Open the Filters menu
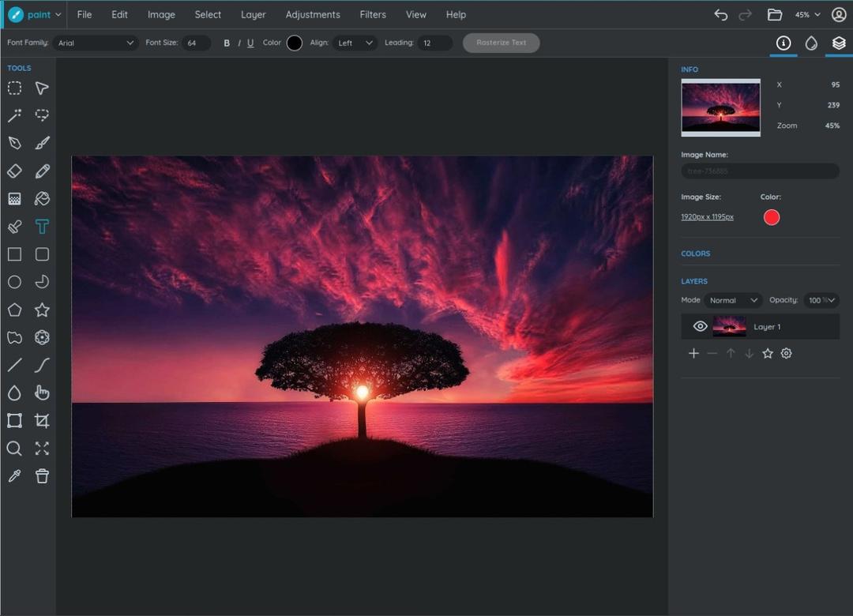 coord(373,15)
